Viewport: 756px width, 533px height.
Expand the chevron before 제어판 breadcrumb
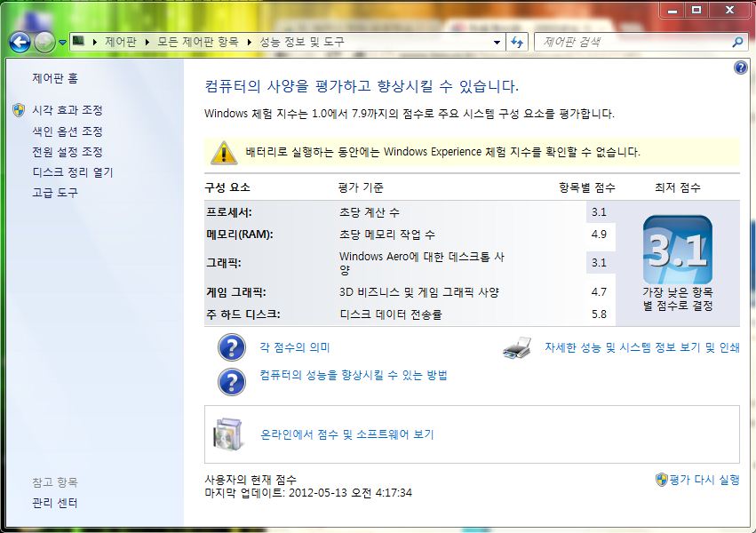[95, 42]
